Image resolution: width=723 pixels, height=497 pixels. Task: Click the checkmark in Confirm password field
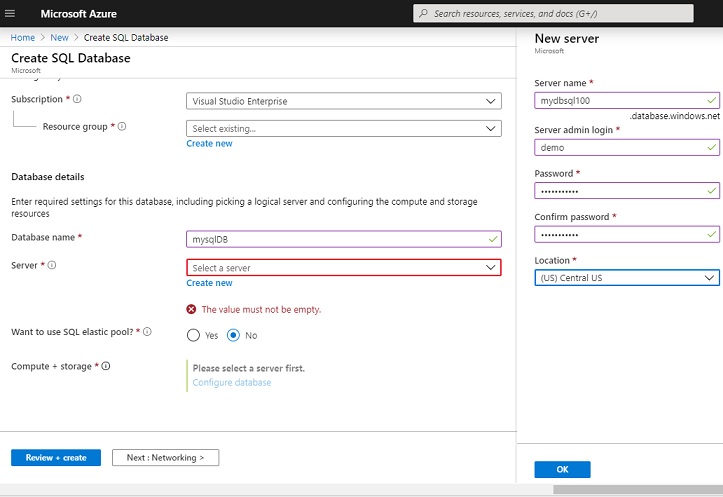click(x=711, y=234)
